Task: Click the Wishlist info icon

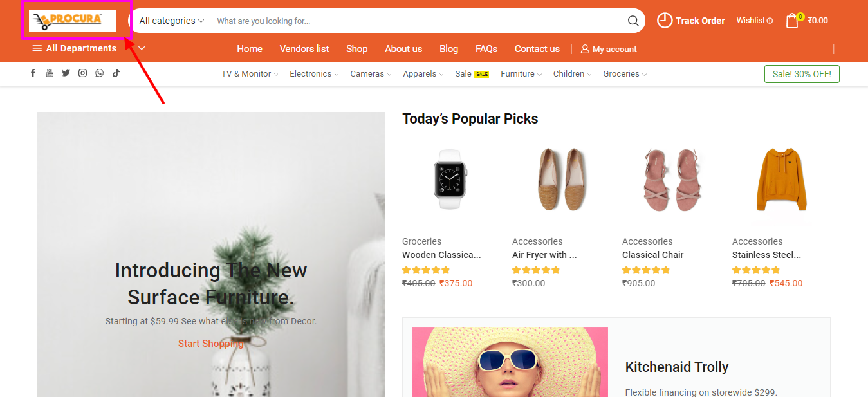Action: [x=770, y=21]
